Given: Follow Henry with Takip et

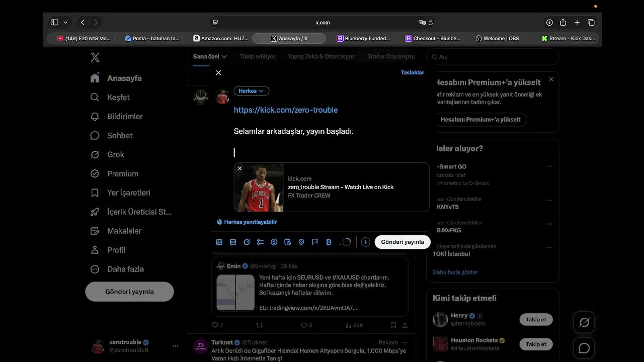Looking at the screenshot, I should tap(536, 319).
